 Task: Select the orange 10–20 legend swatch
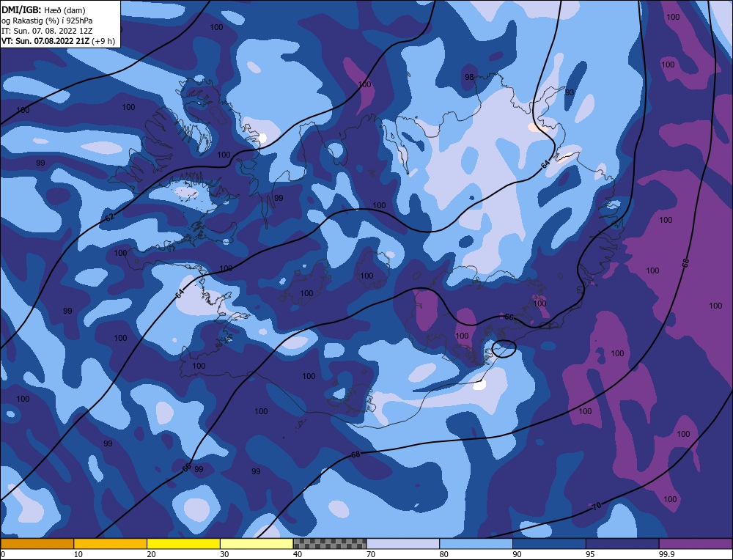(x=111, y=544)
